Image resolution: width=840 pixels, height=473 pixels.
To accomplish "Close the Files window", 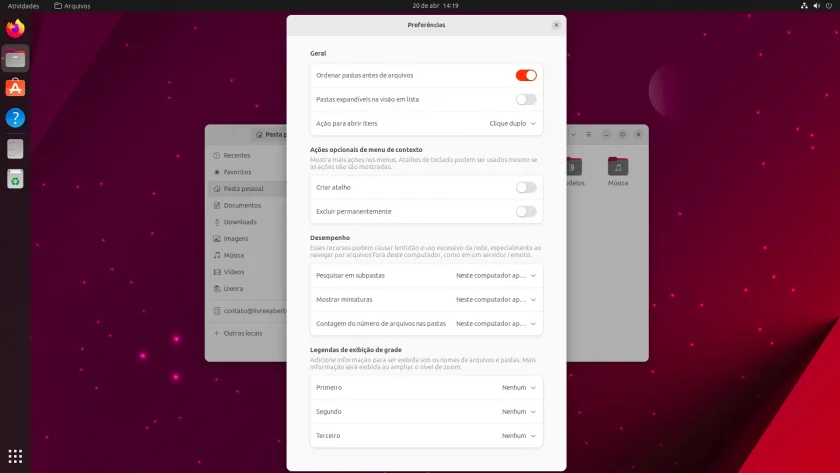I will coord(639,135).
